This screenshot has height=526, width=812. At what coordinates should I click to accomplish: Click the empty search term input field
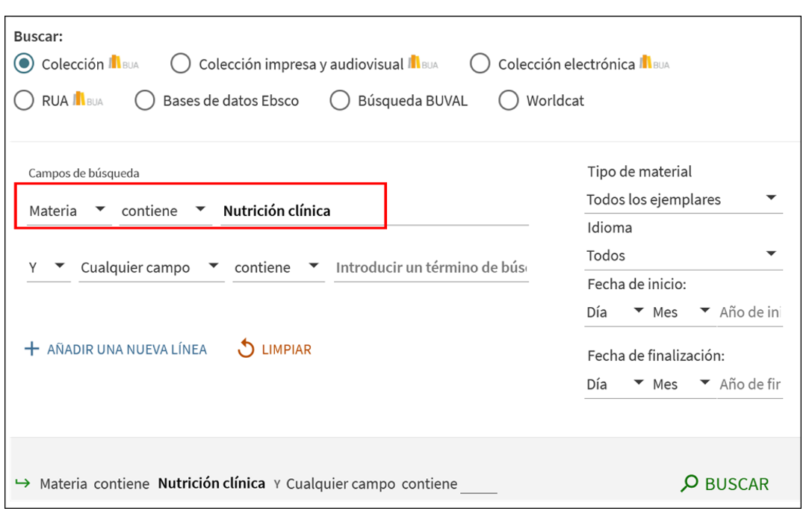coord(430,267)
